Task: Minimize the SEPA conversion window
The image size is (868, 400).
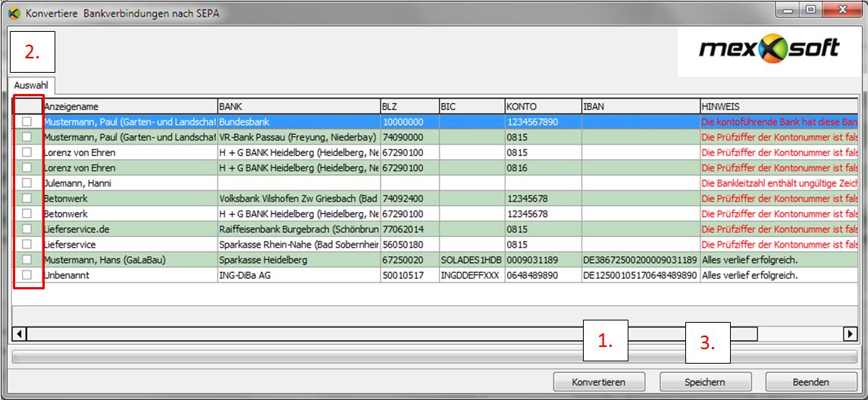Action: 787,9
